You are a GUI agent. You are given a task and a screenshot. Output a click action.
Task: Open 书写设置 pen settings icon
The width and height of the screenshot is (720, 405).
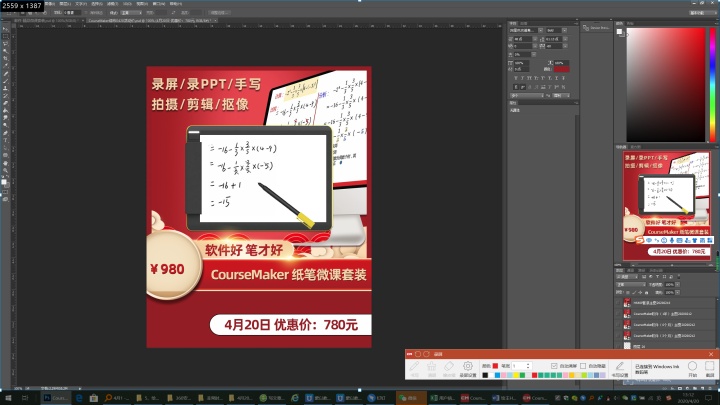[x=620, y=366]
